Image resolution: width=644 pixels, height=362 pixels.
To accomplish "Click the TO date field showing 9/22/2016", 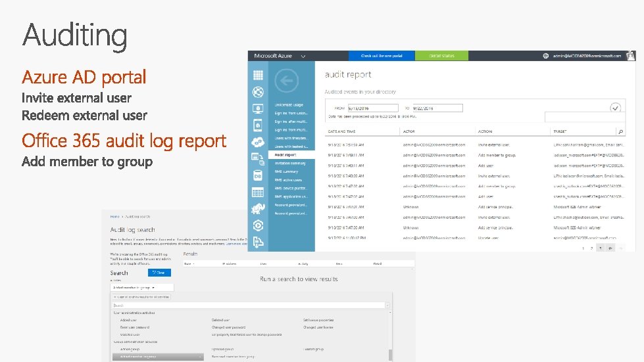I will [437, 108].
